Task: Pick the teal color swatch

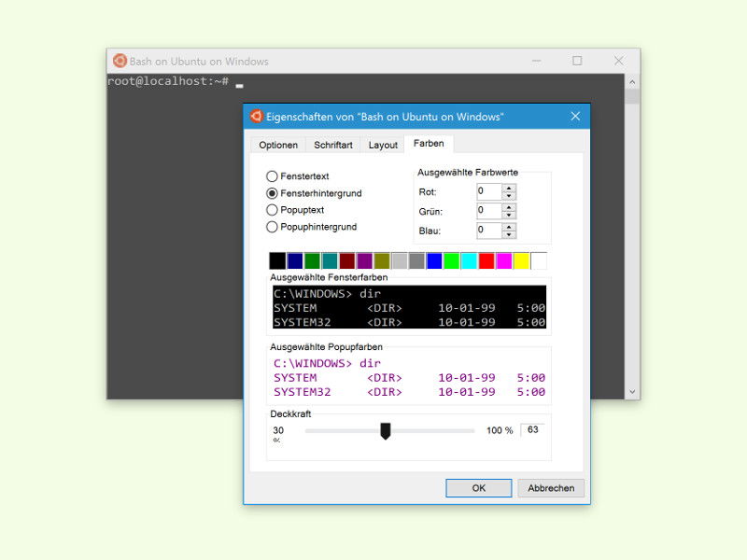Action: 330,261
